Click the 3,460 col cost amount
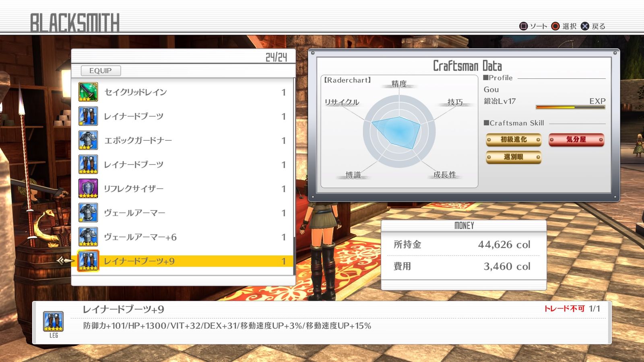 (x=507, y=266)
